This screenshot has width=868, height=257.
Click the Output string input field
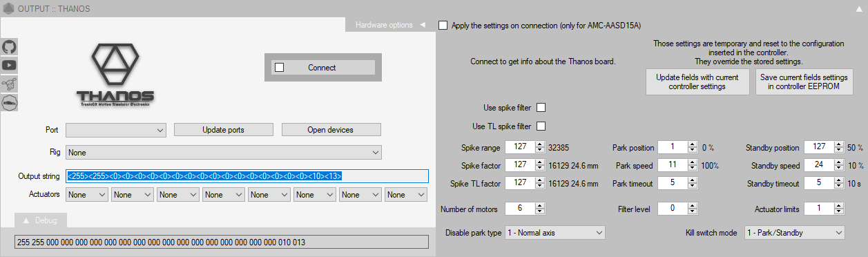247,176
